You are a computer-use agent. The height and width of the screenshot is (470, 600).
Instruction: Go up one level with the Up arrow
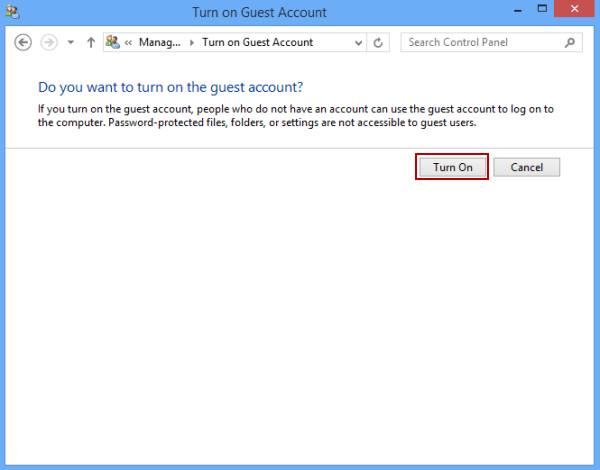91,43
